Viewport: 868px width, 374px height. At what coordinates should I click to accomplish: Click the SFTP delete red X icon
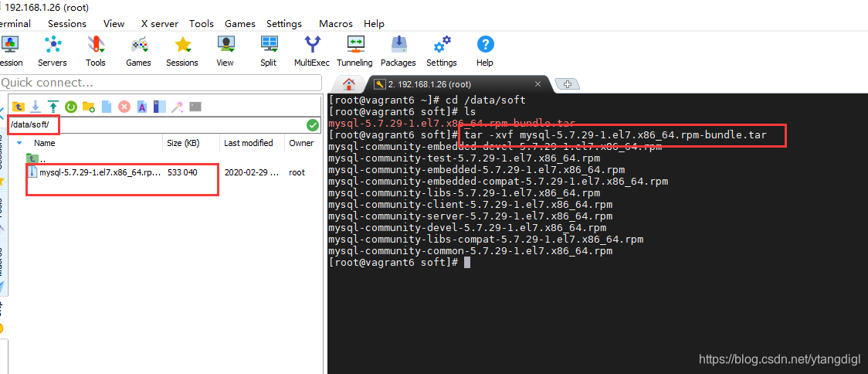[x=124, y=107]
